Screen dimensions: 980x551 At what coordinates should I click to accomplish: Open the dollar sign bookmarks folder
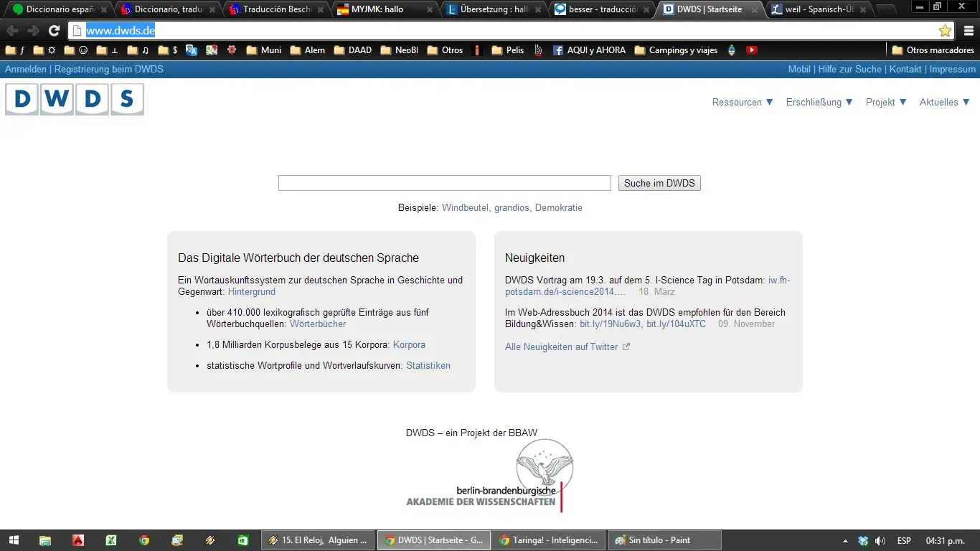pos(169,50)
